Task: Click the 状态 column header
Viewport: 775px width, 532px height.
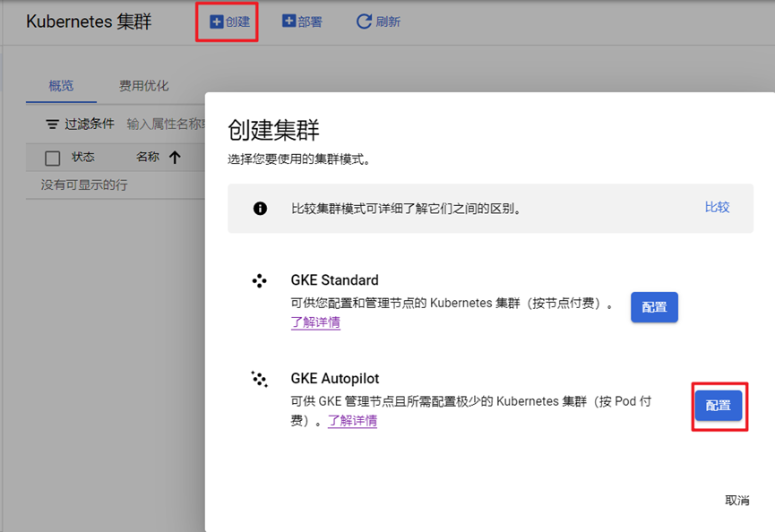Action: click(83, 157)
